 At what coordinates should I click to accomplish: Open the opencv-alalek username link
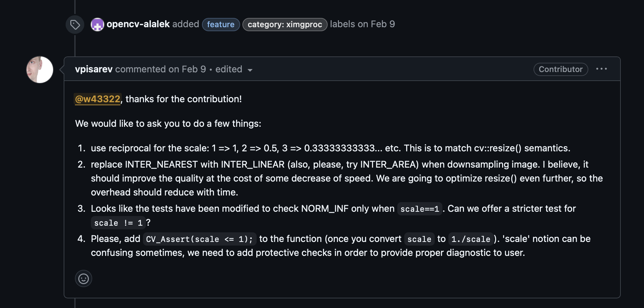click(x=138, y=24)
